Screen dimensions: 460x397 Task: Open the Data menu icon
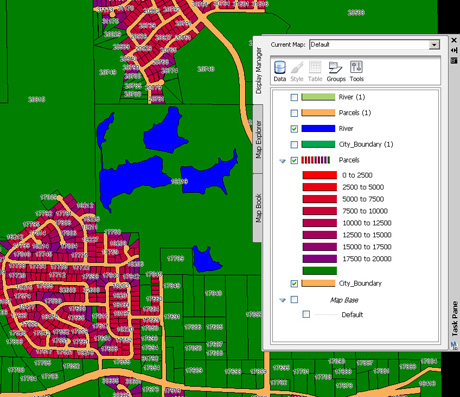click(280, 71)
